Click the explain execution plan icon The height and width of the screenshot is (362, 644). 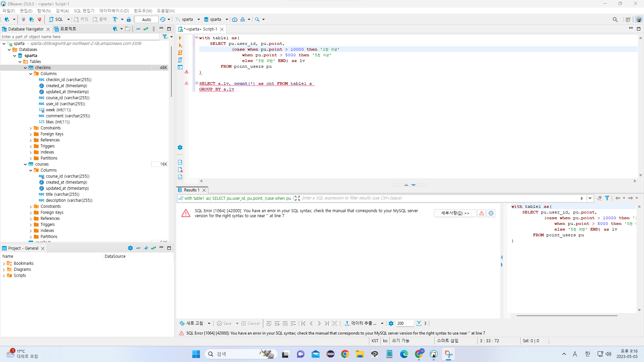pyautogui.click(x=180, y=60)
